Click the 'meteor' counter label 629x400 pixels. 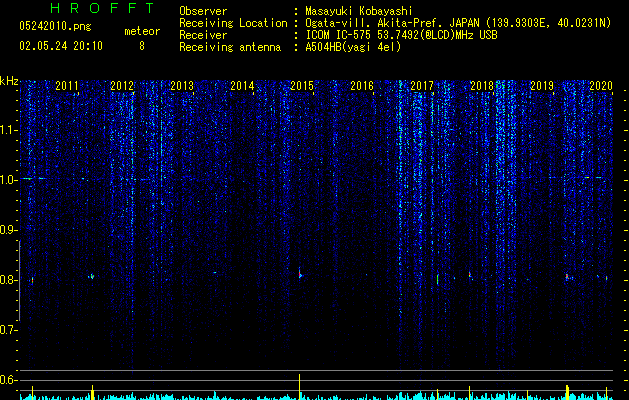pos(142,31)
